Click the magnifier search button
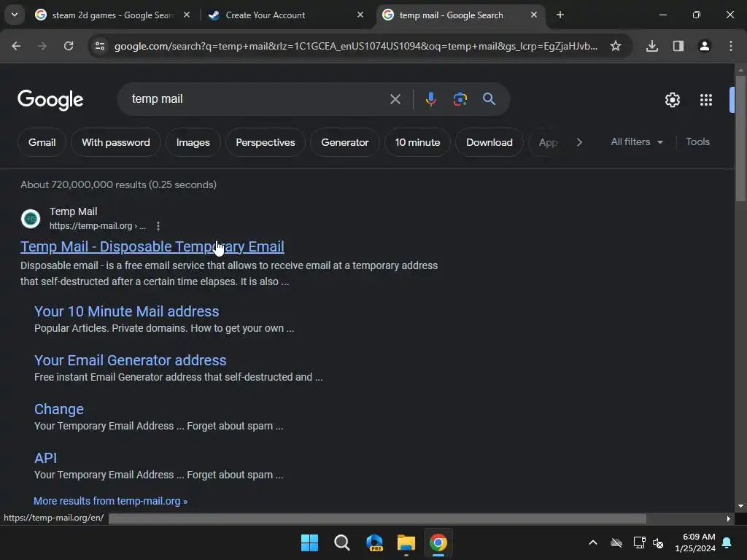 click(x=489, y=99)
